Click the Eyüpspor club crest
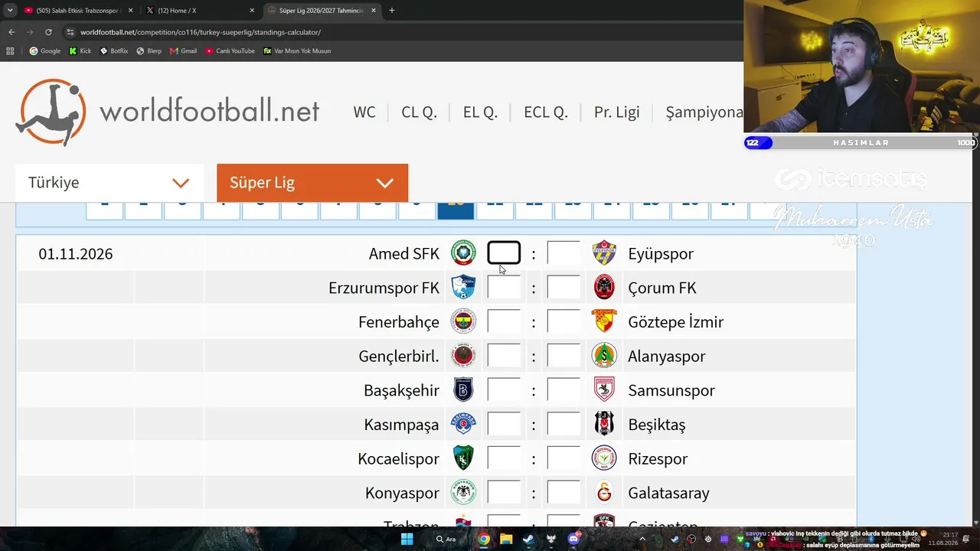The width and height of the screenshot is (980, 551). [604, 253]
